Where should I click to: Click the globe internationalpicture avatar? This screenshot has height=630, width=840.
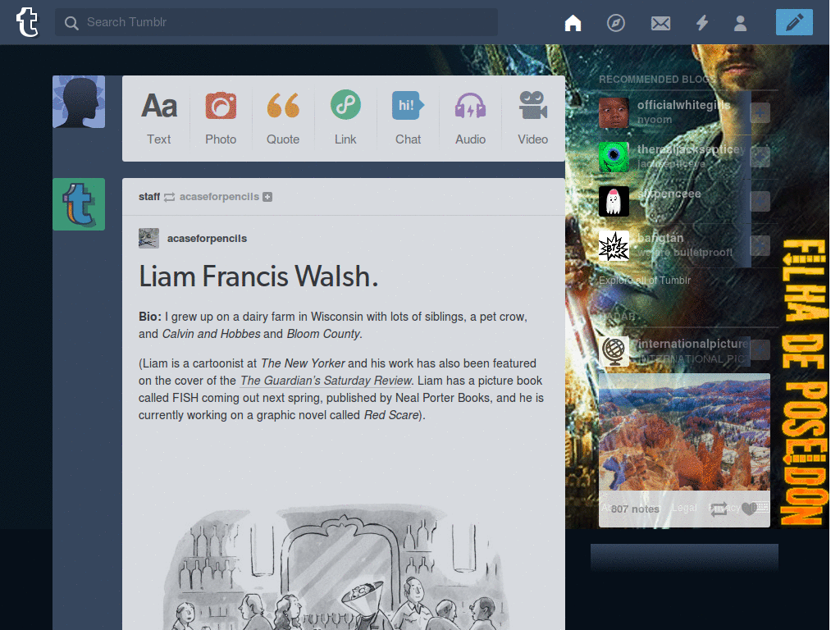[614, 351]
